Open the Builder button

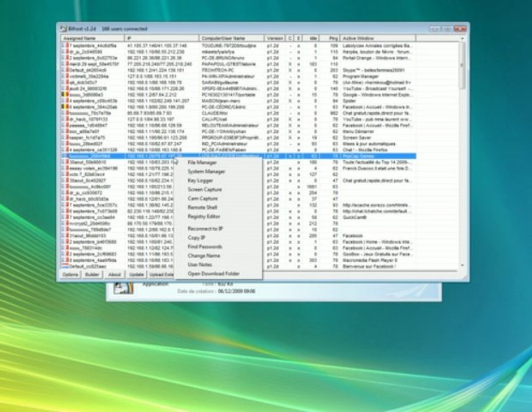point(92,275)
